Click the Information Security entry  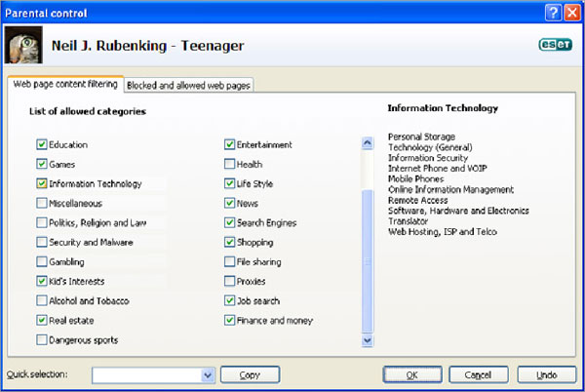[x=428, y=158]
